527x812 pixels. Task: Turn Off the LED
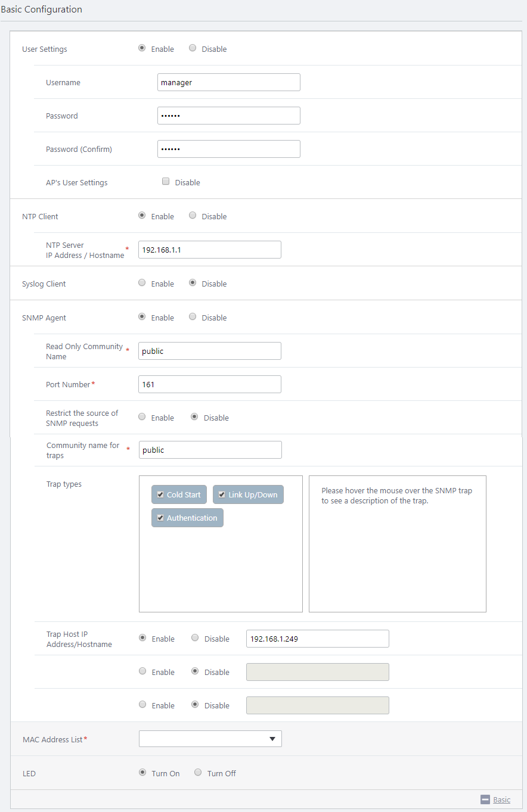(x=199, y=773)
